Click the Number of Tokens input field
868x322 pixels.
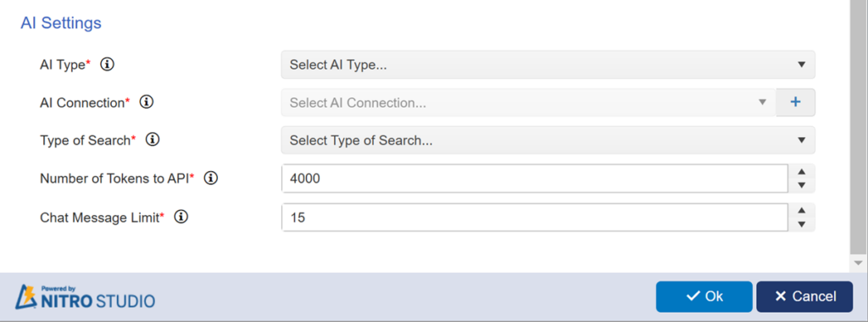point(535,178)
